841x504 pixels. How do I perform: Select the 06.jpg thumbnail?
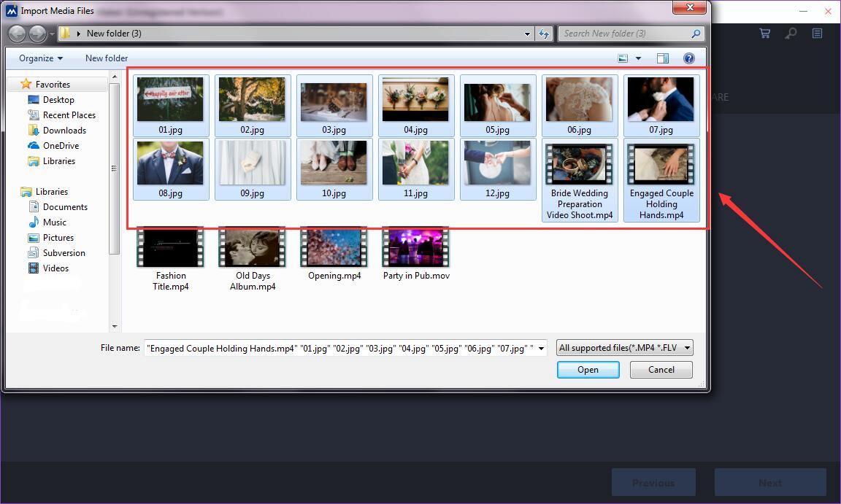tap(579, 106)
